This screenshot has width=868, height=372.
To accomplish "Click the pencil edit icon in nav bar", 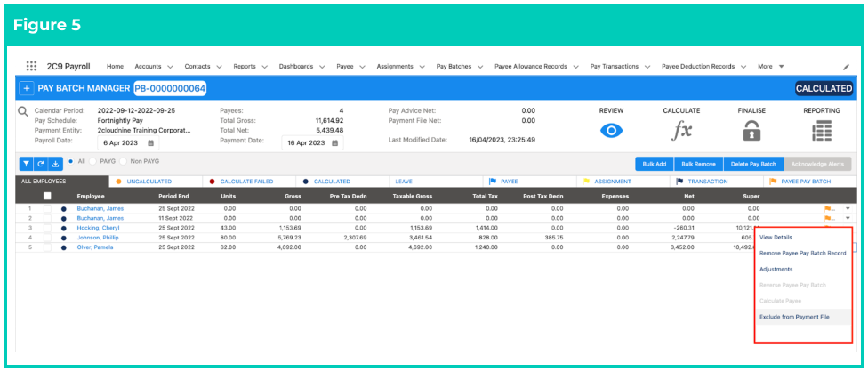I will [x=846, y=67].
